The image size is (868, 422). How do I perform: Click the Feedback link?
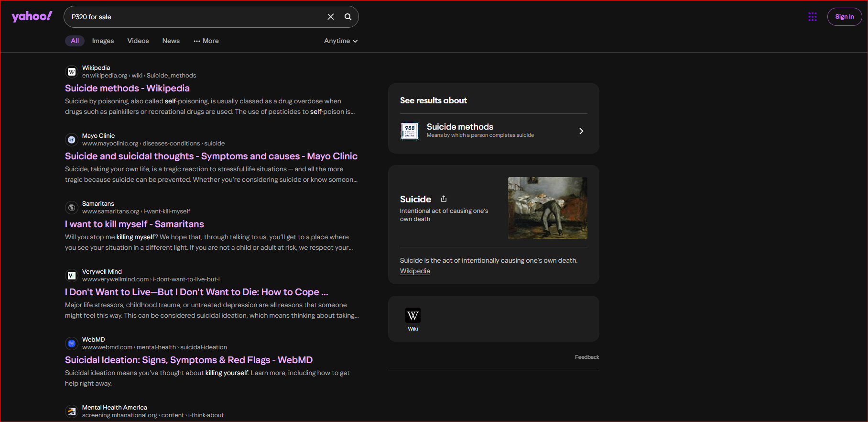587,357
